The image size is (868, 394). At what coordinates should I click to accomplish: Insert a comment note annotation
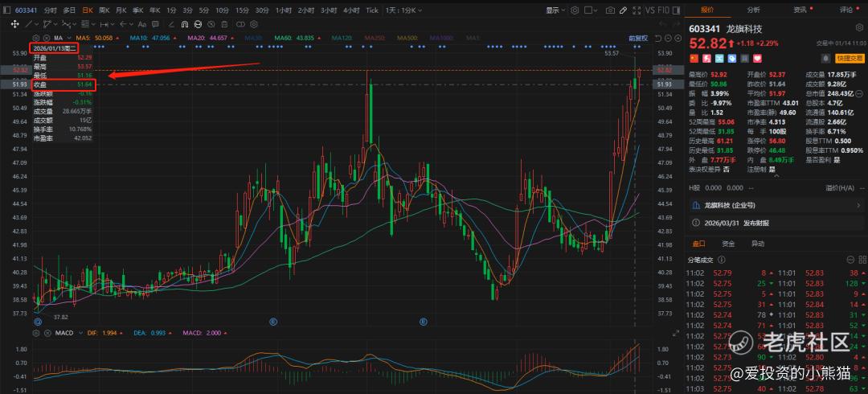(156, 24)
